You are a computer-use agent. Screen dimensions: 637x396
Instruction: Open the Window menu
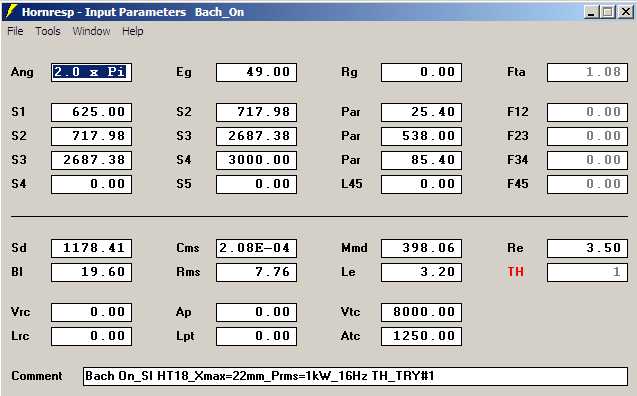[x=91, y=31]
